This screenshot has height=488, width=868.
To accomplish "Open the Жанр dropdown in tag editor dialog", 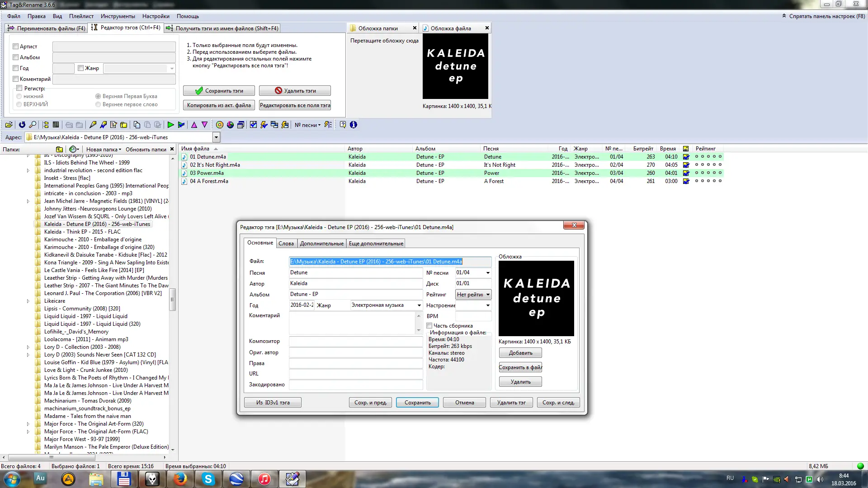I will (419, 305).
